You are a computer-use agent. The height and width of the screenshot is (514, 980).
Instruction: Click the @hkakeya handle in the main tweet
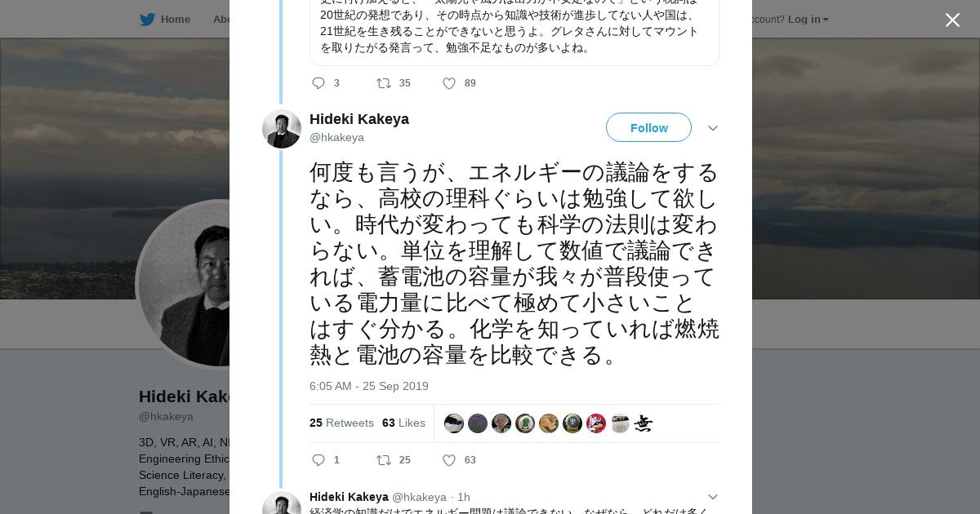point(336,137)
